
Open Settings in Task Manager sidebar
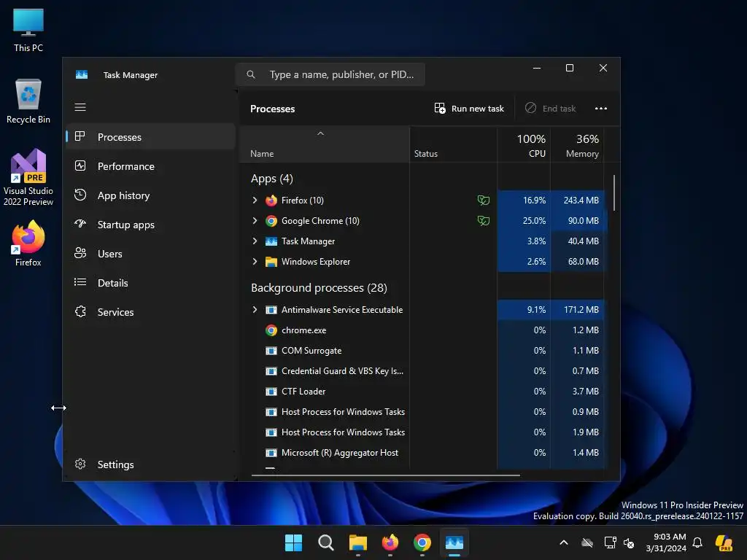[x=150, y=464]
